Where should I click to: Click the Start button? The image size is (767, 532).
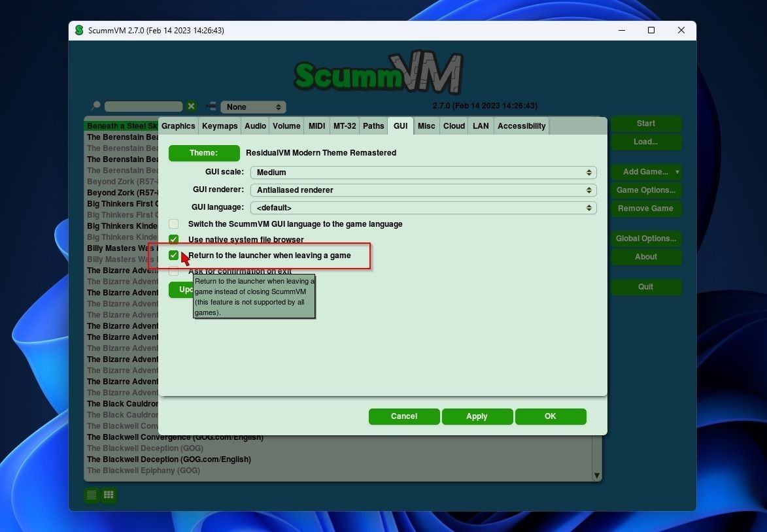click(x=645, y=124)
